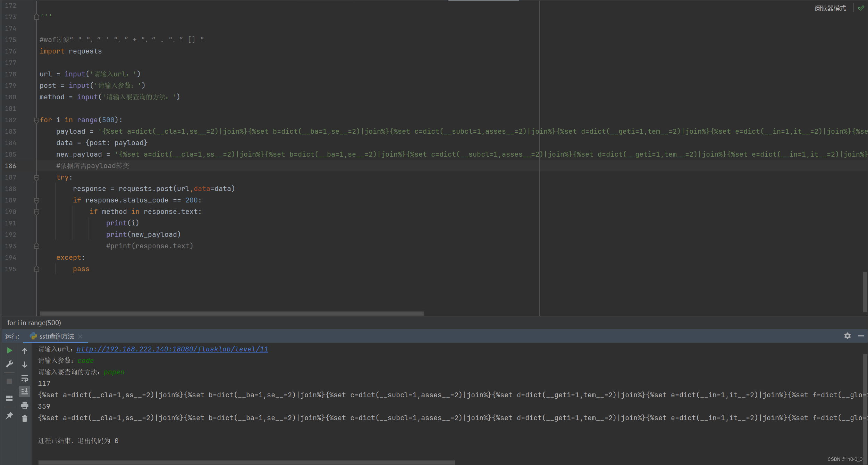Open the flasklab level 11 URL link

[172, 349]
